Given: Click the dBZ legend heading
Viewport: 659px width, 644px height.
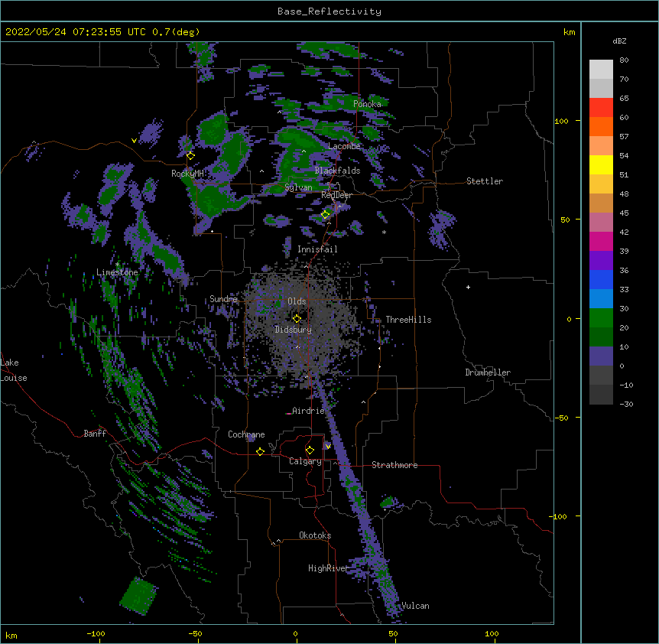Looking at the screenshot, I should [619, 41].
